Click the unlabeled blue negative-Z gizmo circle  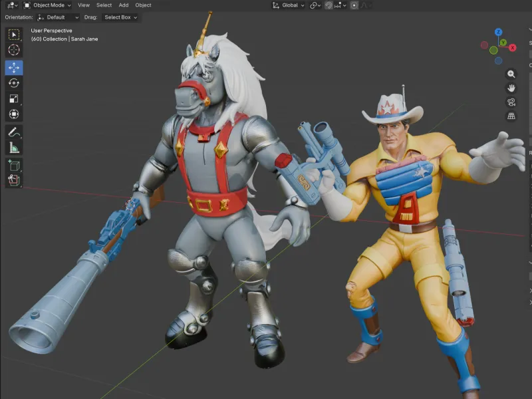498,61
